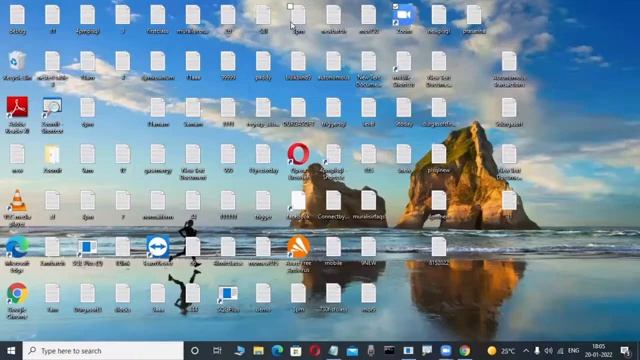Select the desktop file named mobile
Screen dimensions: 640x360
333,247
